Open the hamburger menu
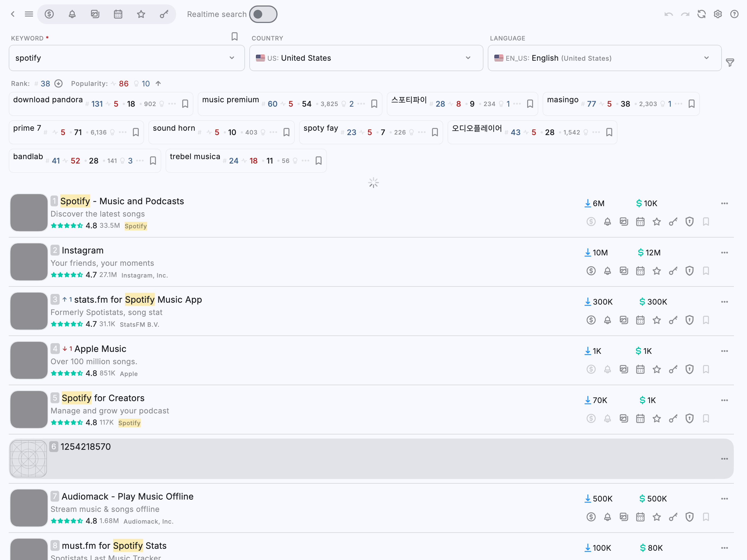Screen dimensions: 747x560 click(x=29, y=14)
